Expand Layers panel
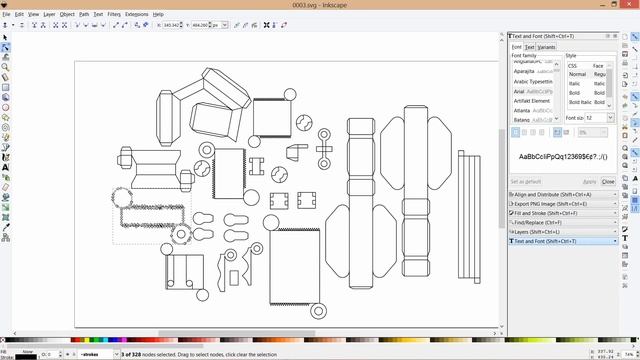This screenshot has width=640, height=360. pos(563,232)
